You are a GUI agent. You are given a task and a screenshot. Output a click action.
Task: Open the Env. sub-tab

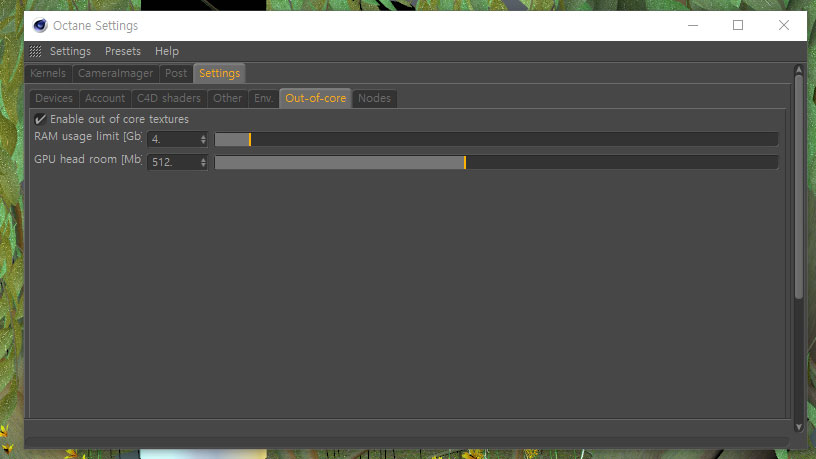(x=263, y=98)
